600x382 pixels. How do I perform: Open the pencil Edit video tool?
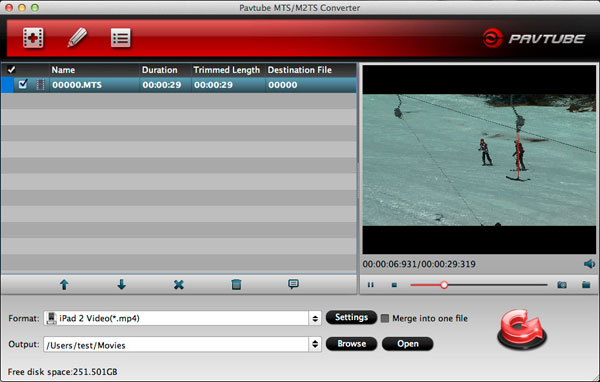point(77,38)
